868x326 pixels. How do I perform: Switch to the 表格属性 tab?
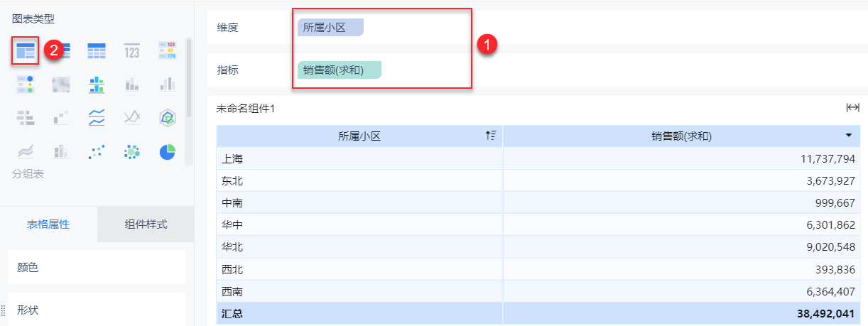coord(48,224)
